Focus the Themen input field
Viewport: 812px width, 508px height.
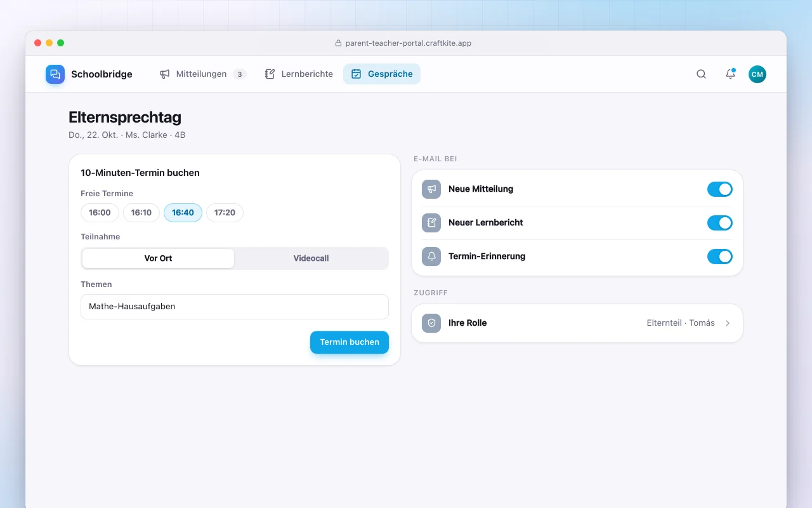click(x=235, y=307)
